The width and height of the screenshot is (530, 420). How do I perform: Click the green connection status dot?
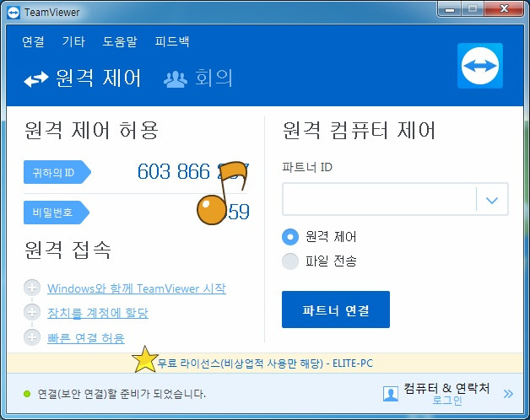(27, 394)
